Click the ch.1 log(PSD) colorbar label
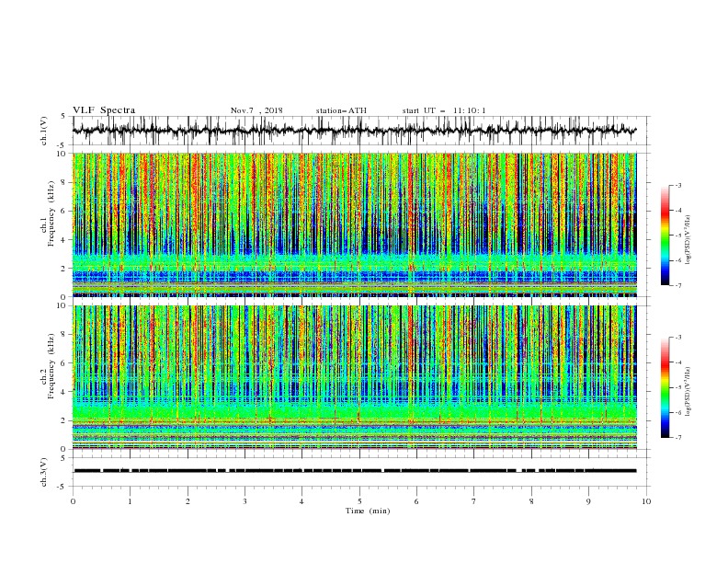This screenshot has height=563, width=728. [x=688, y=240]
